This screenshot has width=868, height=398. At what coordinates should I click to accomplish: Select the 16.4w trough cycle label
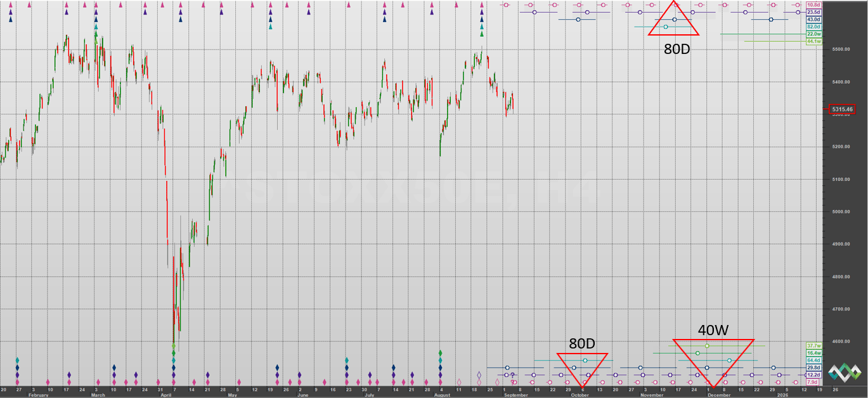coord(813,353)
